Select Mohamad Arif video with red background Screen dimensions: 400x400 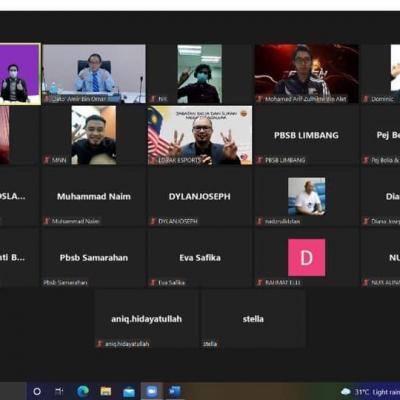306,74
